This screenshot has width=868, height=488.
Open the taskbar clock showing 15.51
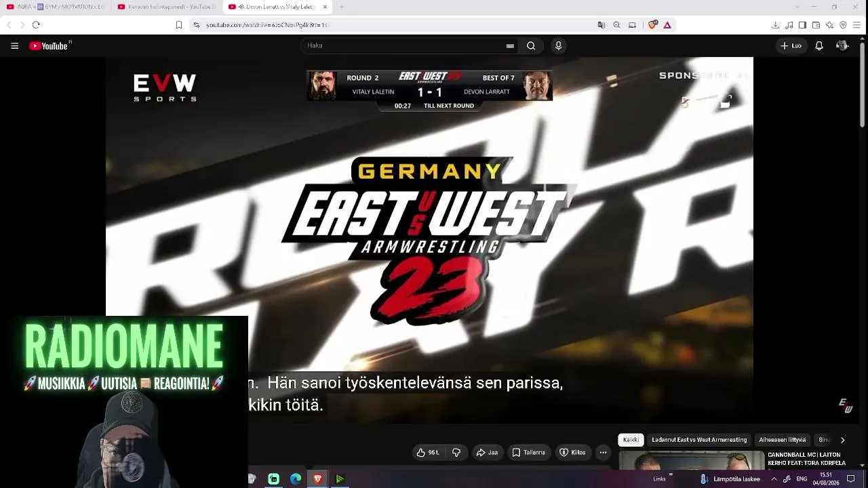click(x=826, y=479)
